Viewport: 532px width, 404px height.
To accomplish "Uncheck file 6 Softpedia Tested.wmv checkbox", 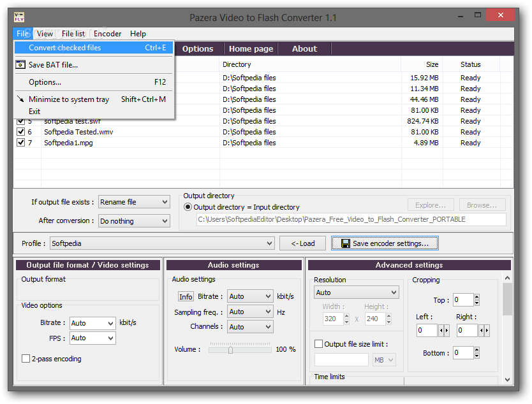I will click(x=20, y=131).
